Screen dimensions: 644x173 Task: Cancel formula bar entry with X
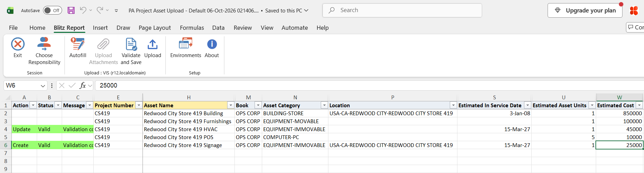pyautogui.click(x=62, y=85)
